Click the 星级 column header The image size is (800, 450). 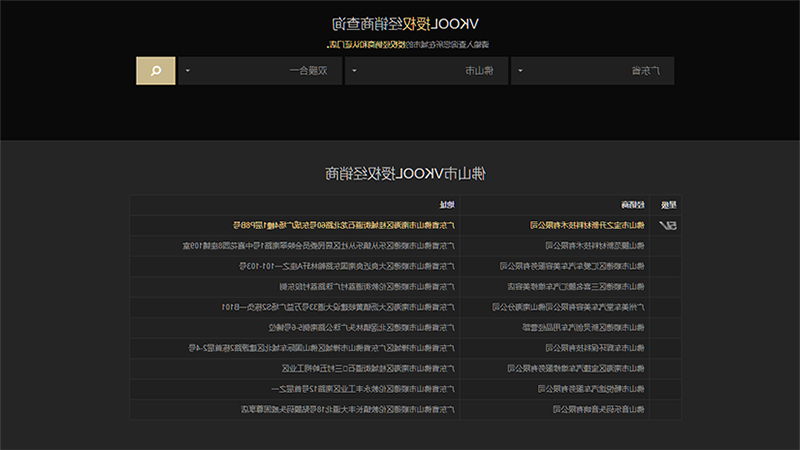[x=668, y=205]
